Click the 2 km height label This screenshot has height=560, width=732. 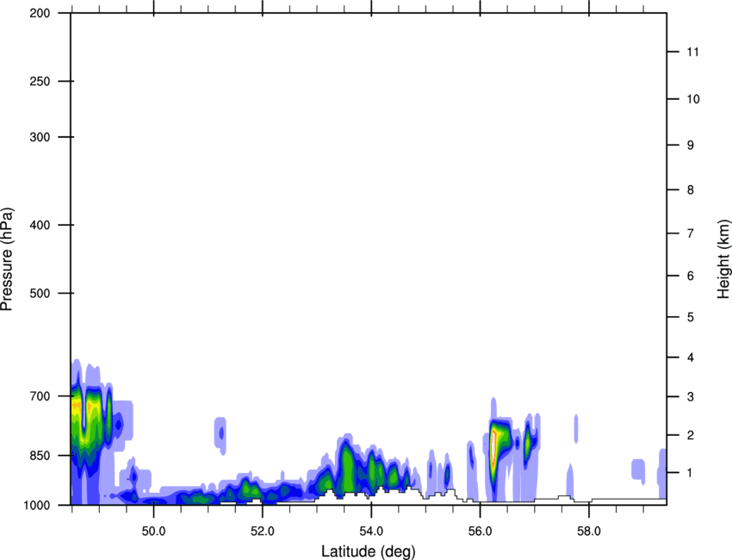691,435
